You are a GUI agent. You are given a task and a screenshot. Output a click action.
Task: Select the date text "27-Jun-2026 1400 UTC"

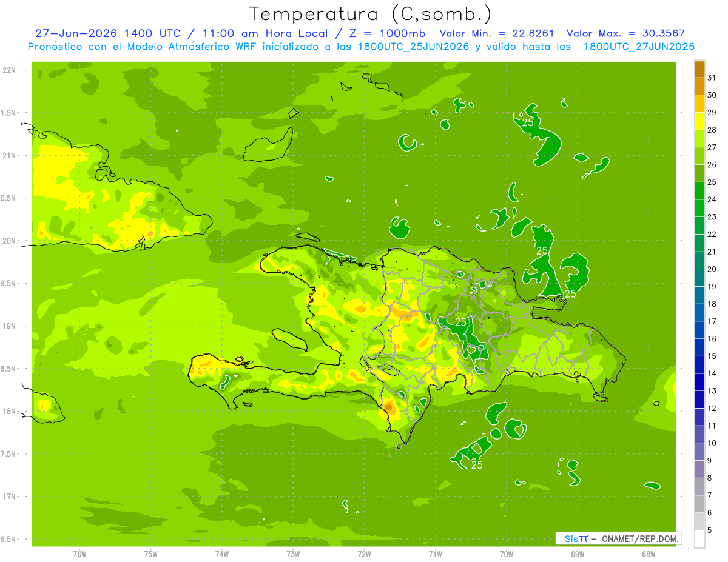107,33
